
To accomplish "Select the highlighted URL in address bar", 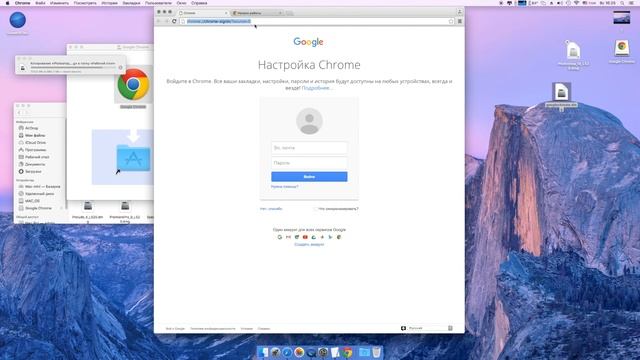I will point(219,21).
